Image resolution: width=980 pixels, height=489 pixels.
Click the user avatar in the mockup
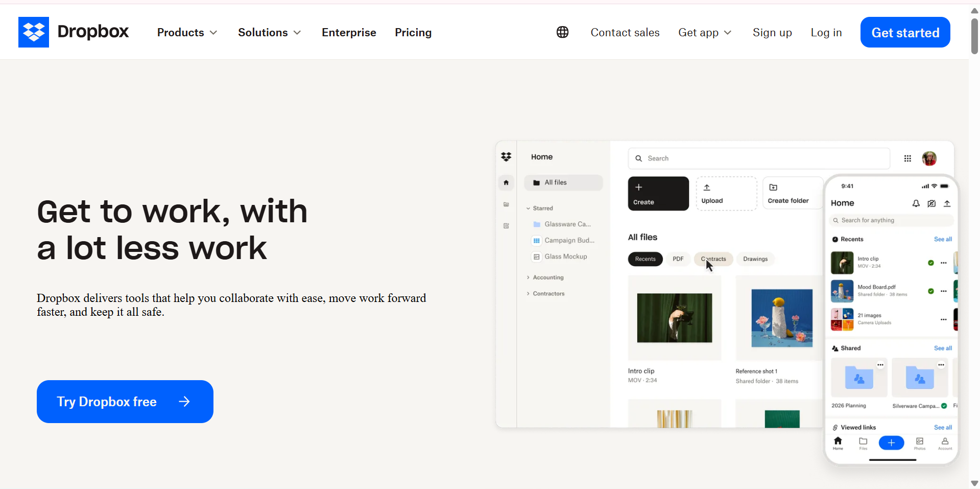[x=929, y=158]
